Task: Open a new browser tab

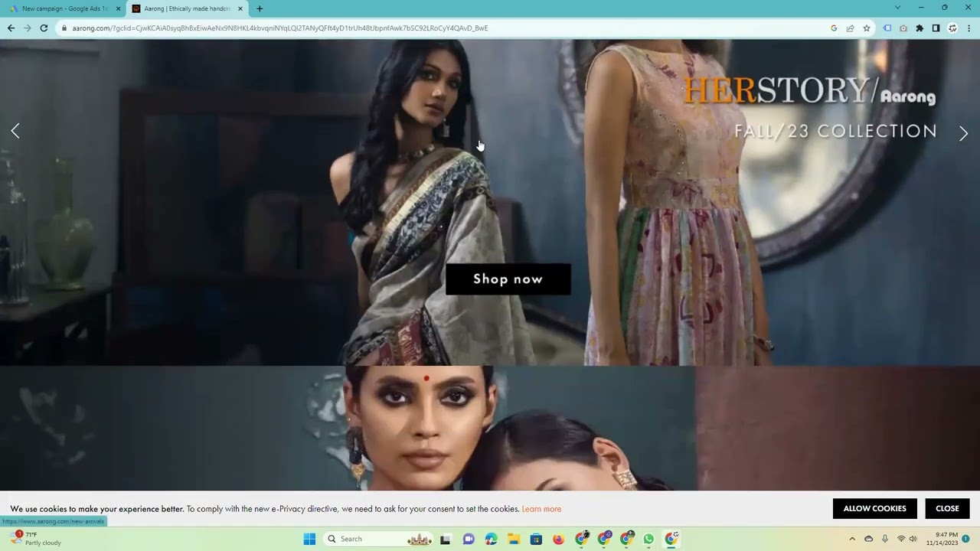Action: click(260, 8)
